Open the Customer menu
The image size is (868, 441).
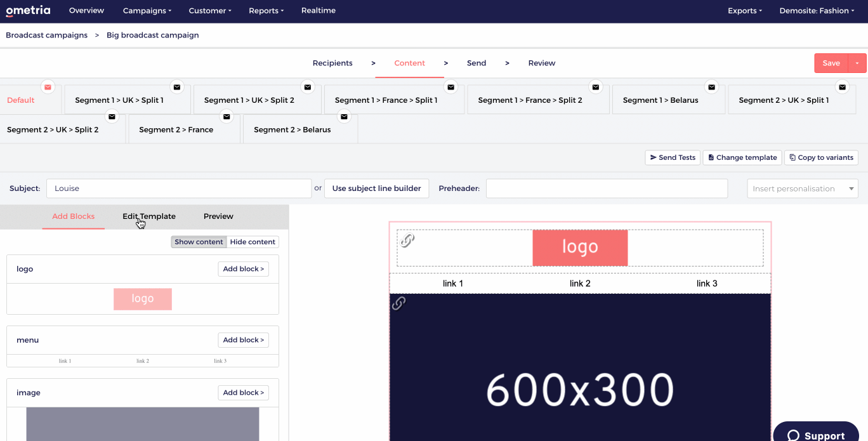[210, 11]
